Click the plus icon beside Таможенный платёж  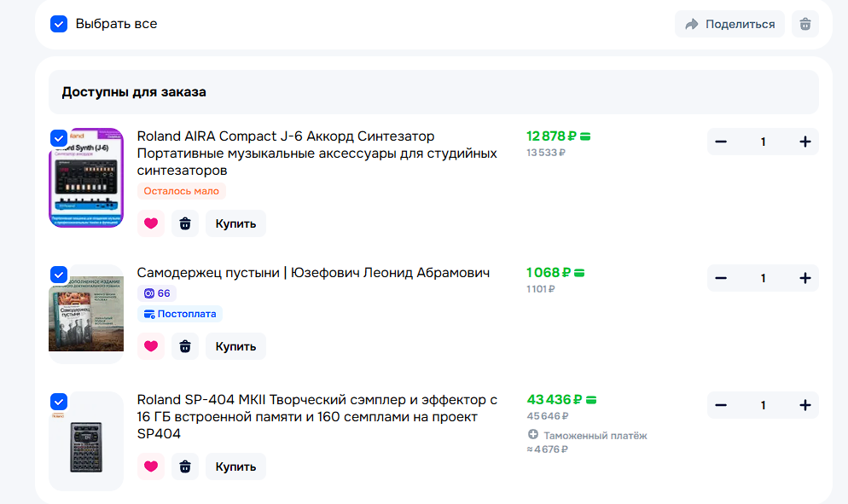533,435
